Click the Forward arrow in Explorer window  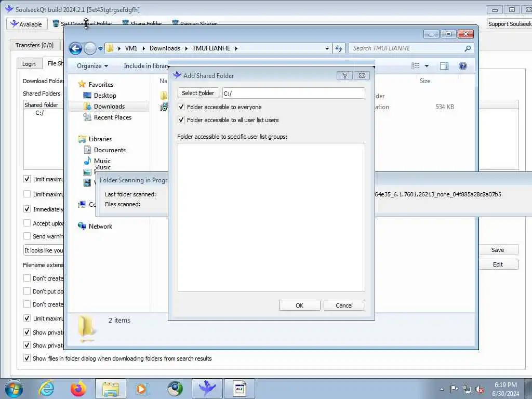(x=90, y=48)
